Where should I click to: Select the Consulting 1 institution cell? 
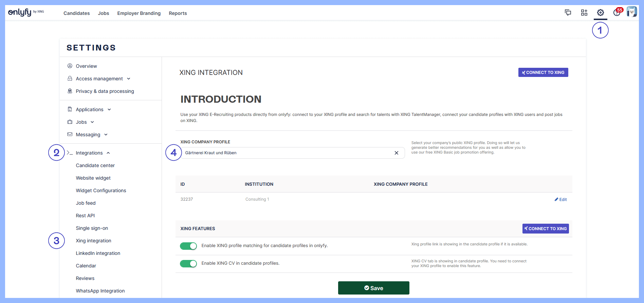pyautogui.click(x=257, y=199)
